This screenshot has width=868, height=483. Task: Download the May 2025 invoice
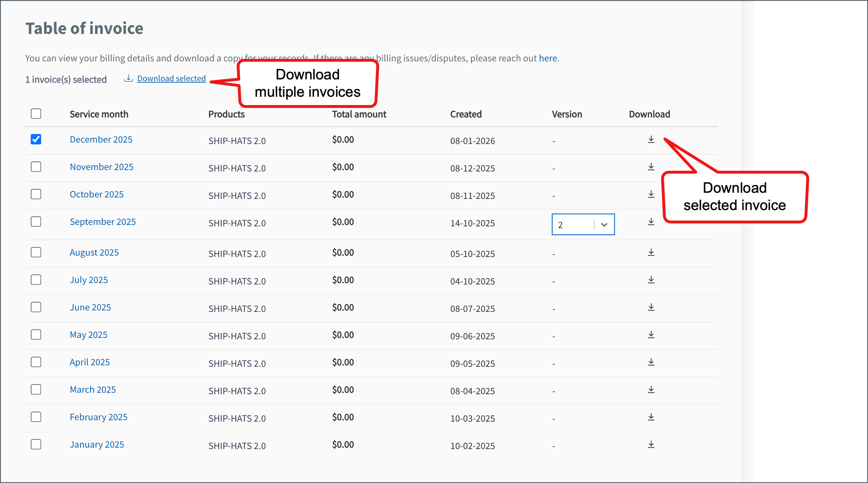(651, 335)
